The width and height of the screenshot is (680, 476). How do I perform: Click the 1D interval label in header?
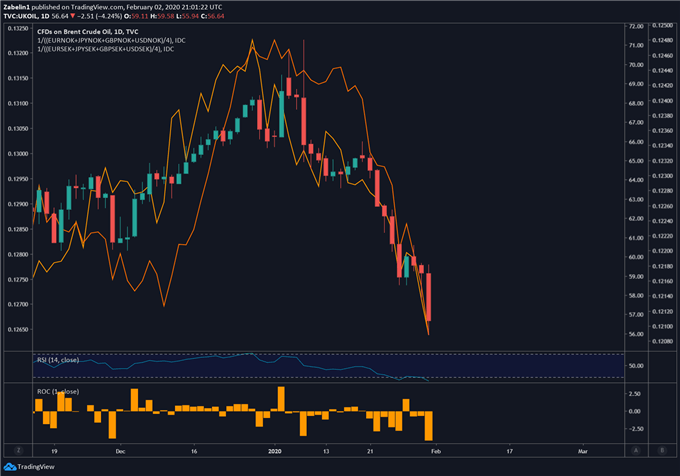pos(45,16)
